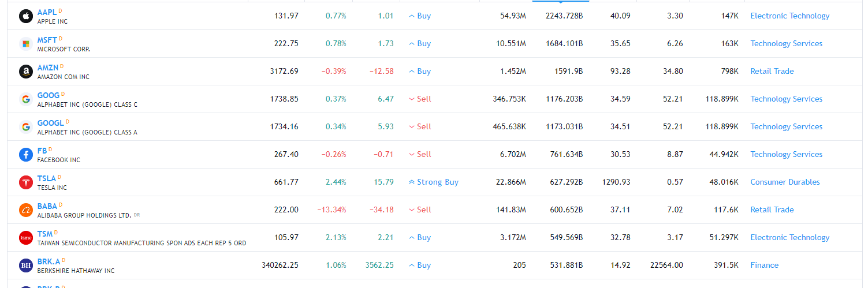
Task: Click the Facebook logo icon
Action: [25, 155]
